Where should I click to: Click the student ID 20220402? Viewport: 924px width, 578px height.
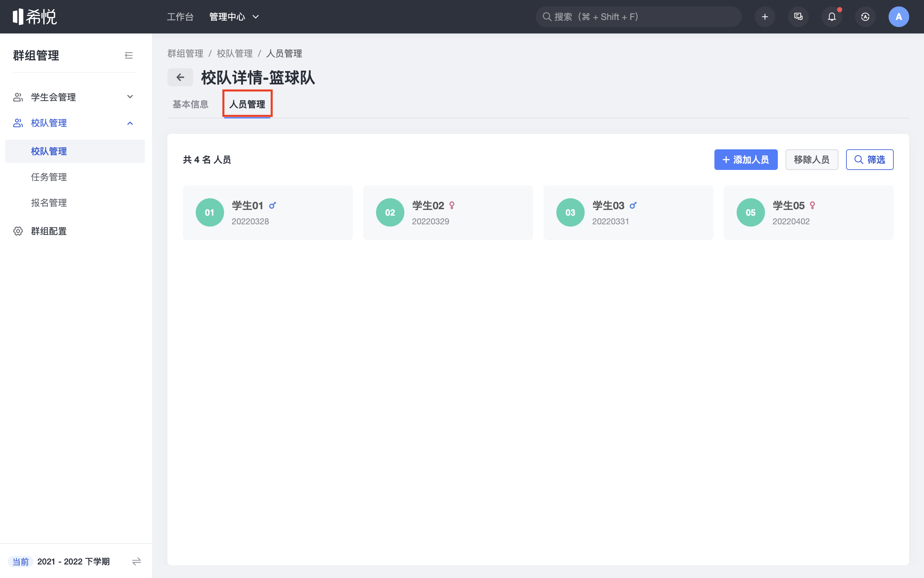pyautogui.click(x=791, y=222)
